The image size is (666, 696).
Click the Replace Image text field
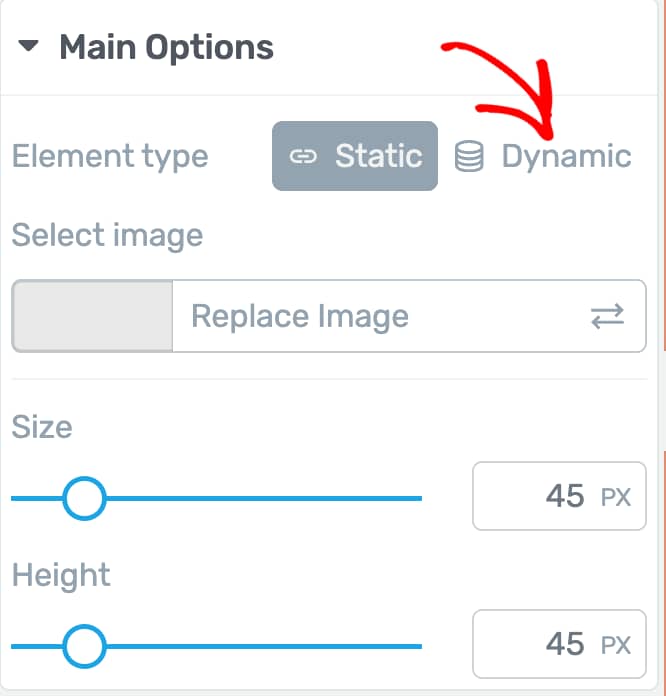click(x=409, y=316)
